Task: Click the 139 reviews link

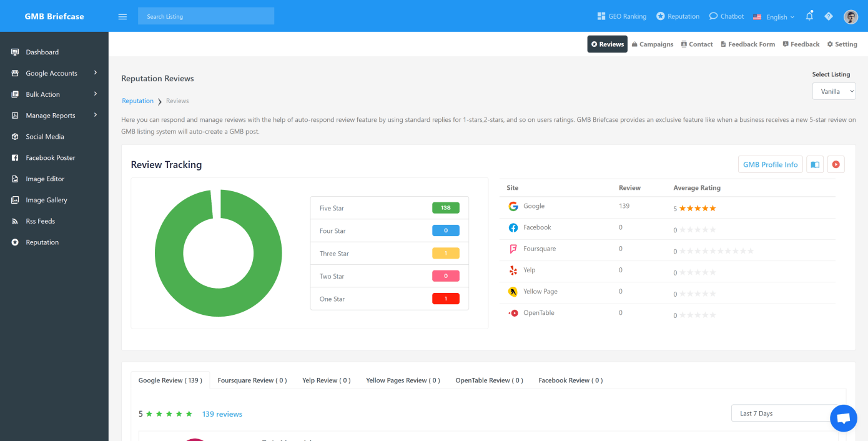Action: pos(222,414)
